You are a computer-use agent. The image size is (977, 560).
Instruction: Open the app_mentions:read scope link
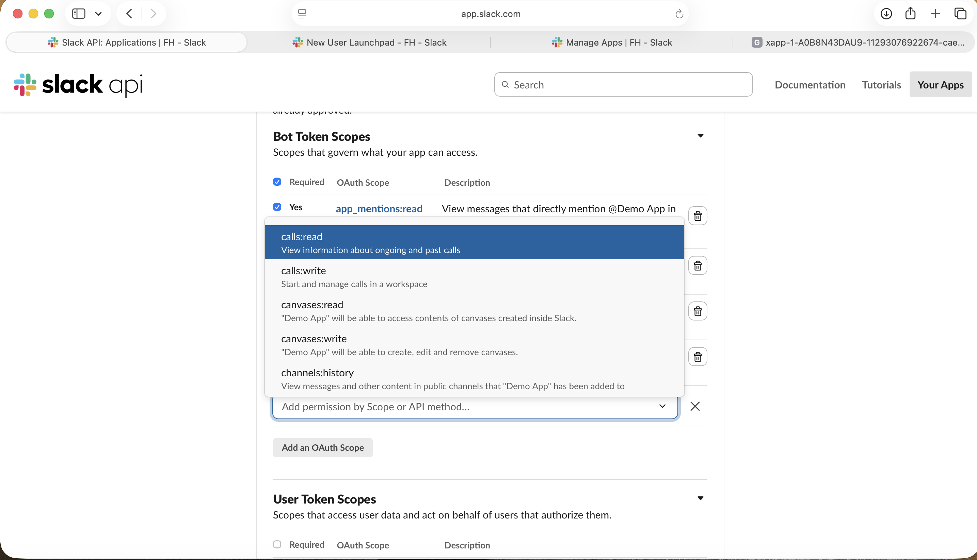tap(379, 209)
